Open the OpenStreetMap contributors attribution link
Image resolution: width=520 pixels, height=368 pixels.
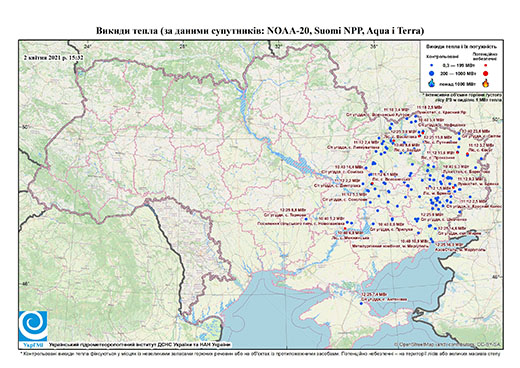point(448,344)
